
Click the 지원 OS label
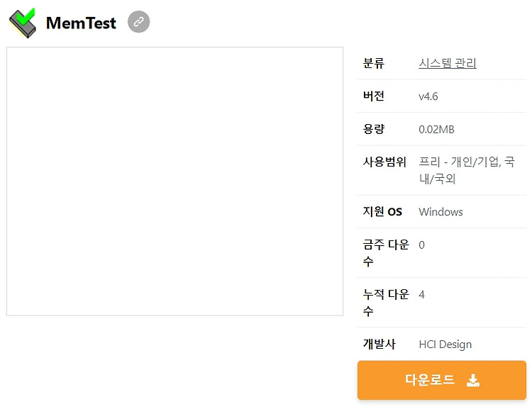(x=382, y=212)
